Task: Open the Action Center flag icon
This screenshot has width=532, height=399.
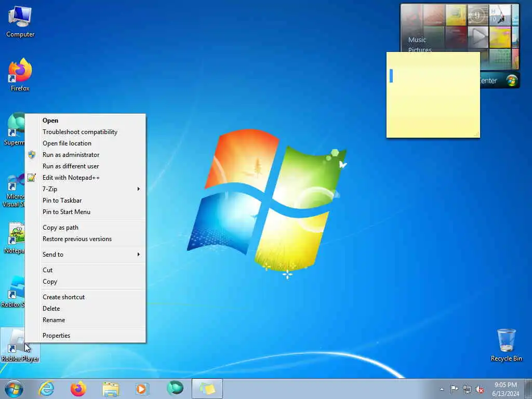Action: tap(454, 389)
